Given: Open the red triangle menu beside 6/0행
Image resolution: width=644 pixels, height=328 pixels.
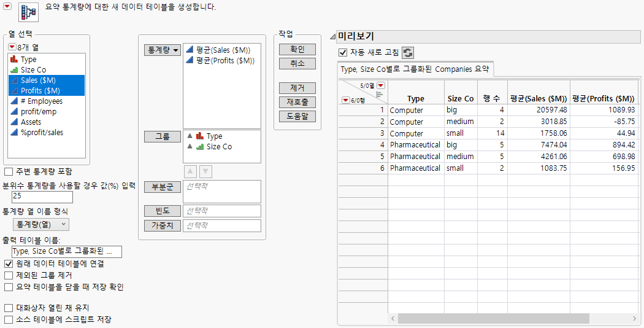Looking at the screenshot, I should [x=346, y=100].
